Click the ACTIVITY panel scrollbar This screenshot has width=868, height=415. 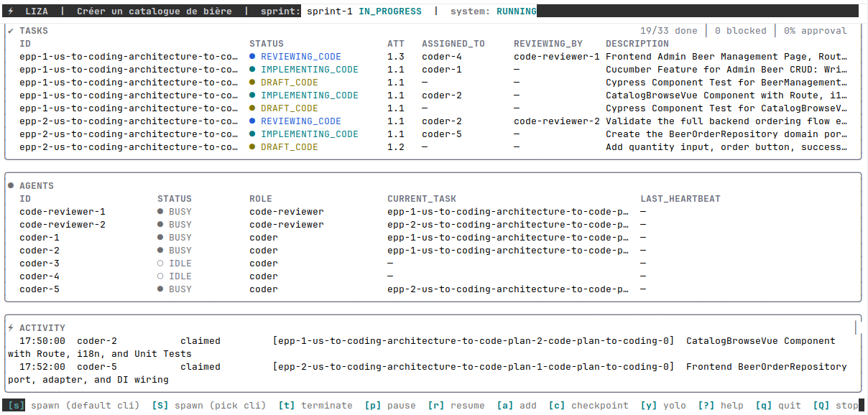pos(855,328)
